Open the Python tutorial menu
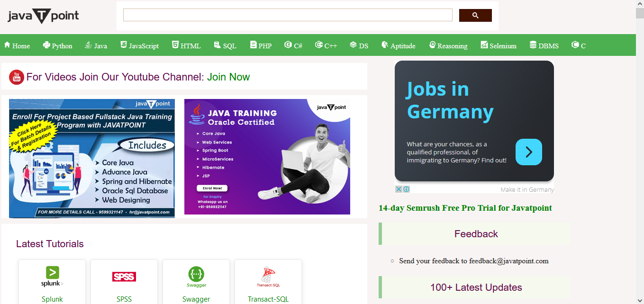 (62, 46)
